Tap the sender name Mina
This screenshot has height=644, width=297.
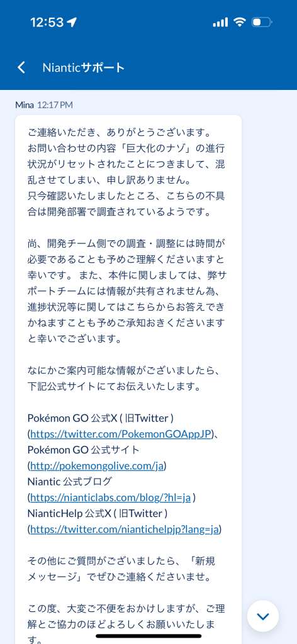[25, 105]
